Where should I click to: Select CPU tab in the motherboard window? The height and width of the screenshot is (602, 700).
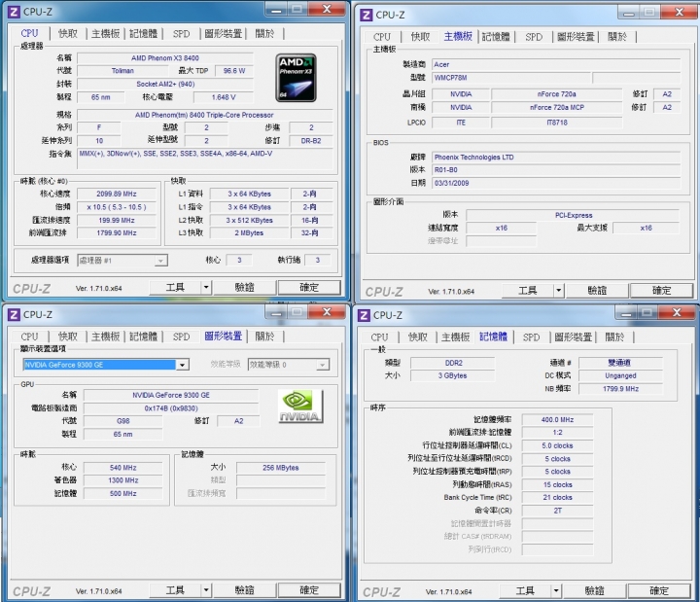coord(382,37)
